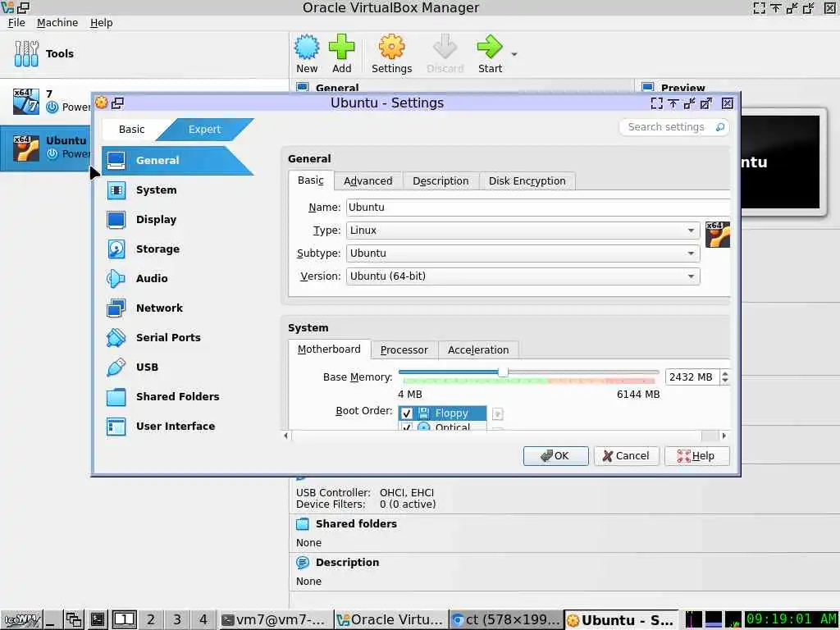Click the Shared folders section icon in Manager
The image size is (840, 630).
point(303,524)
